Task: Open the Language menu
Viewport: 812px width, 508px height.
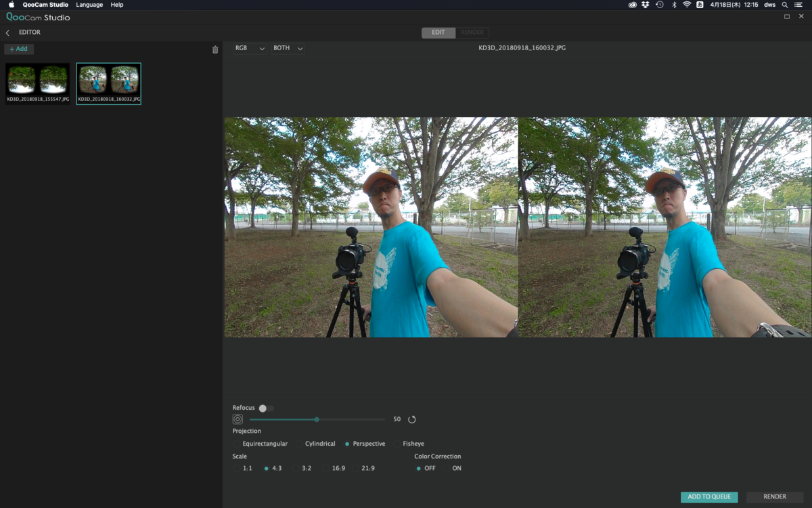Action: [89, 5]
